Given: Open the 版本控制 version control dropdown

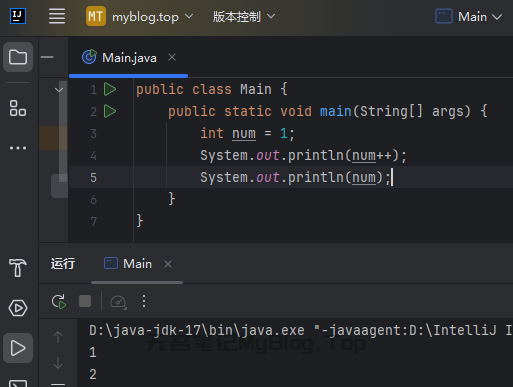Looking at the screenshot, I should [244, 16].
